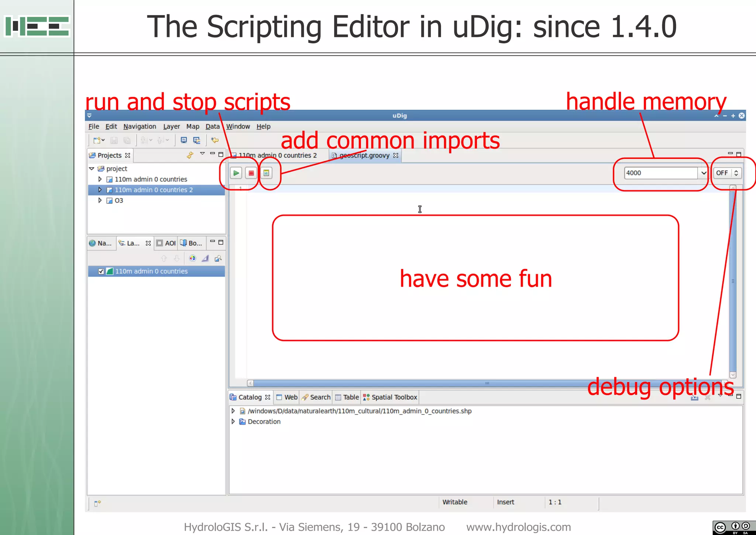The width and height of the screenshot is (756, 535).
Task: Click the import toolbar icon
Action: [x=144, y=140]
